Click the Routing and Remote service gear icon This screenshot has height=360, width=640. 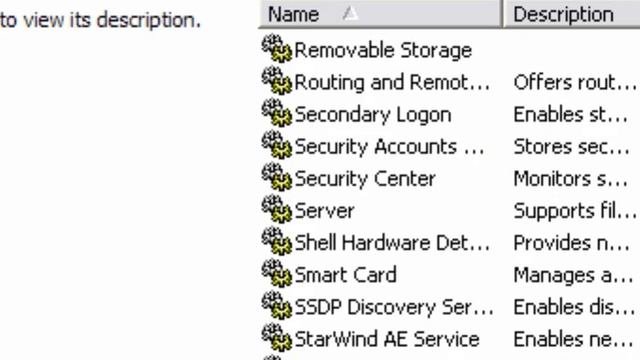coord(277,81)
